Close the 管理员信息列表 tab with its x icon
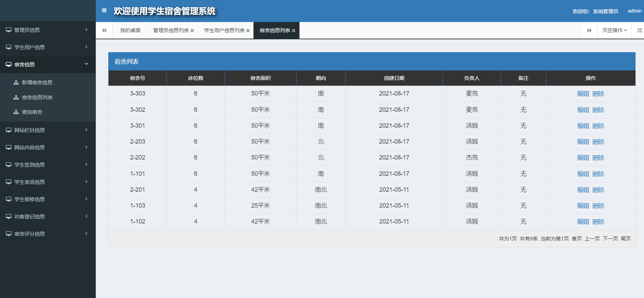Screen dimensions: 644x298 [192, 30]
